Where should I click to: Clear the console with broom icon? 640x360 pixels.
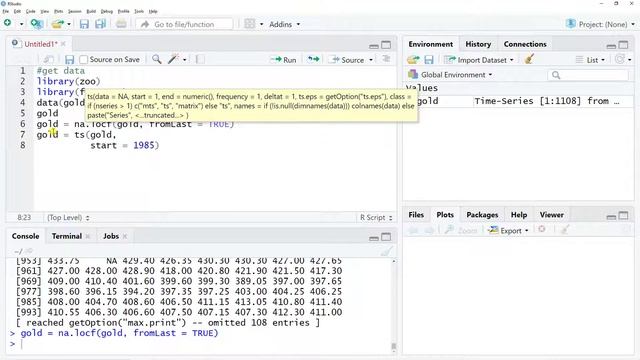click(x=386, y=251)
